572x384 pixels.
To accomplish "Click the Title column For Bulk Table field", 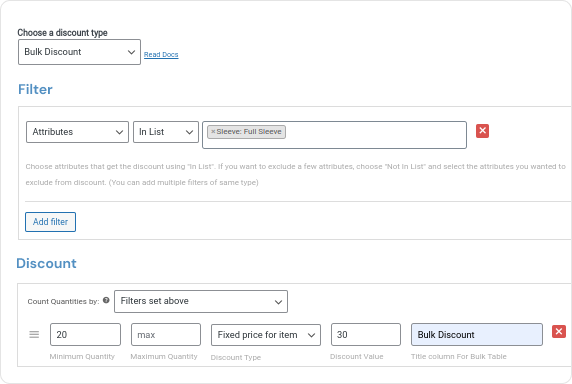I will pyautogui.click(x=476, y=334).
